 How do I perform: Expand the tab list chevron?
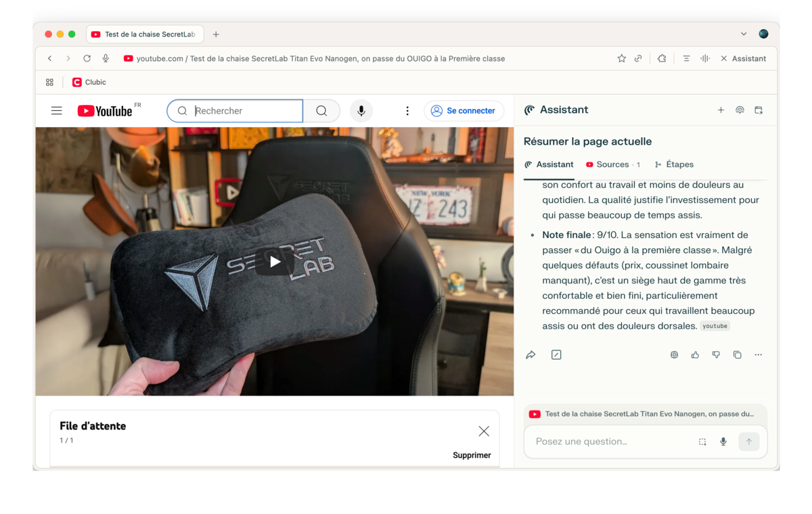coord(744,34)
